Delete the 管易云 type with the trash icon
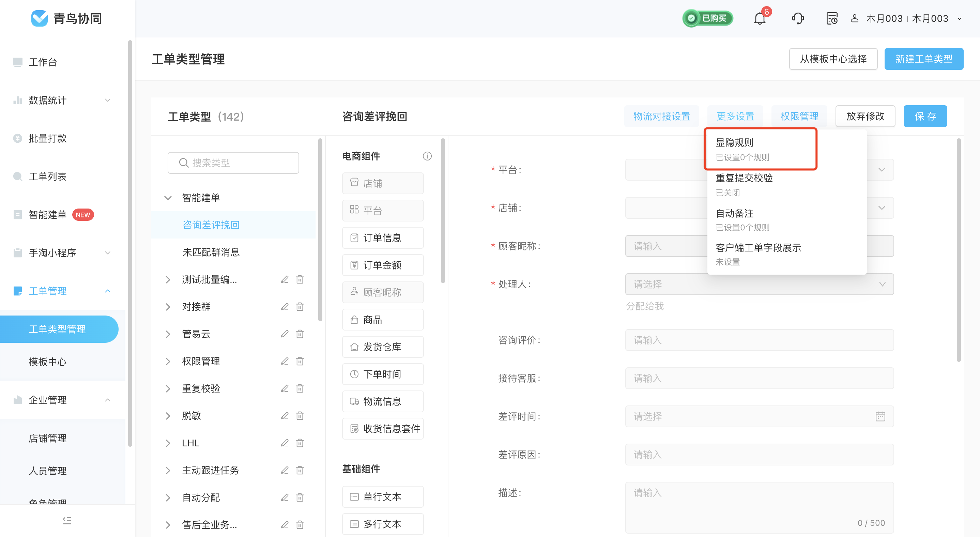Viewport: 980px width, 537px height. pos(300,334)
